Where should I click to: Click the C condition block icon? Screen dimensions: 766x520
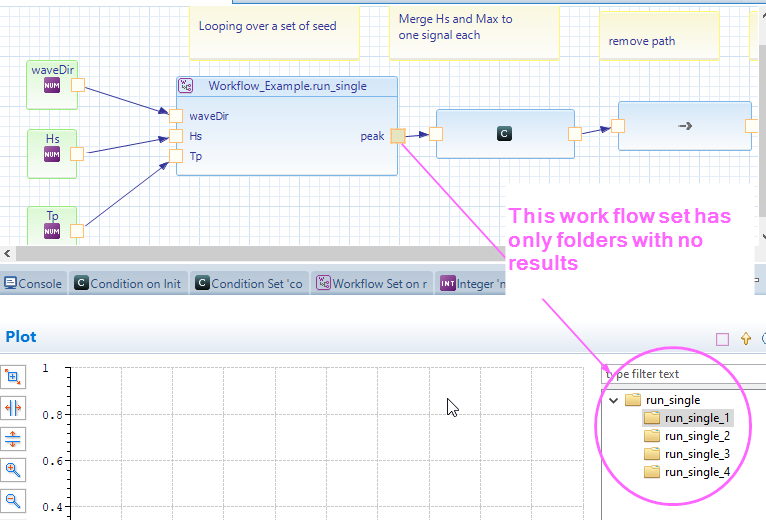(505, 133)
